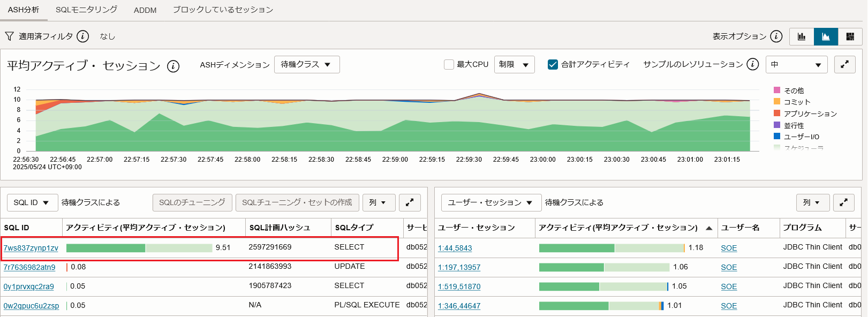Viewport: 868px width, 317px height.
Task: Uncheck the 合計アクティビティ checkbox
Action: [553, 64]
